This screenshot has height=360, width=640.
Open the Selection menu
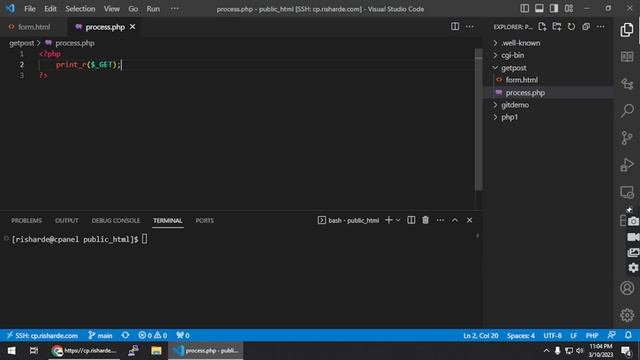tap(80, 9)
